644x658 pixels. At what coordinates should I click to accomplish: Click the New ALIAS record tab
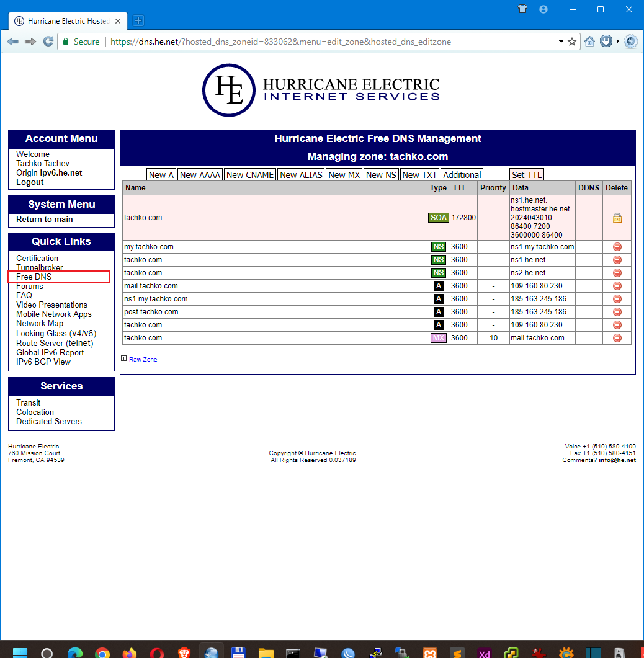tap(301, 174)
